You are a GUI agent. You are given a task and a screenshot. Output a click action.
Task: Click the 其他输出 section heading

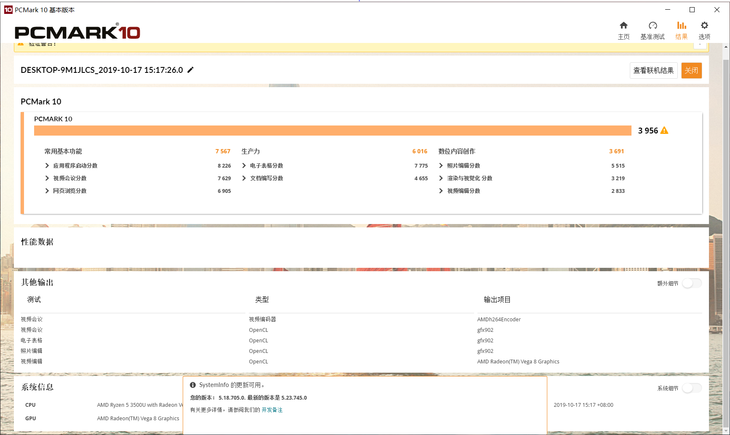pyautogui.click(x=37, y=282)
